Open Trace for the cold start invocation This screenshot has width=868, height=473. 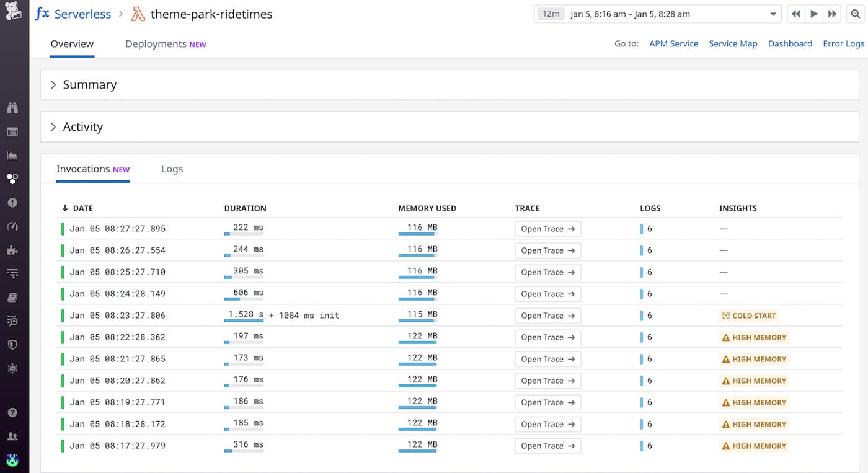547,316
